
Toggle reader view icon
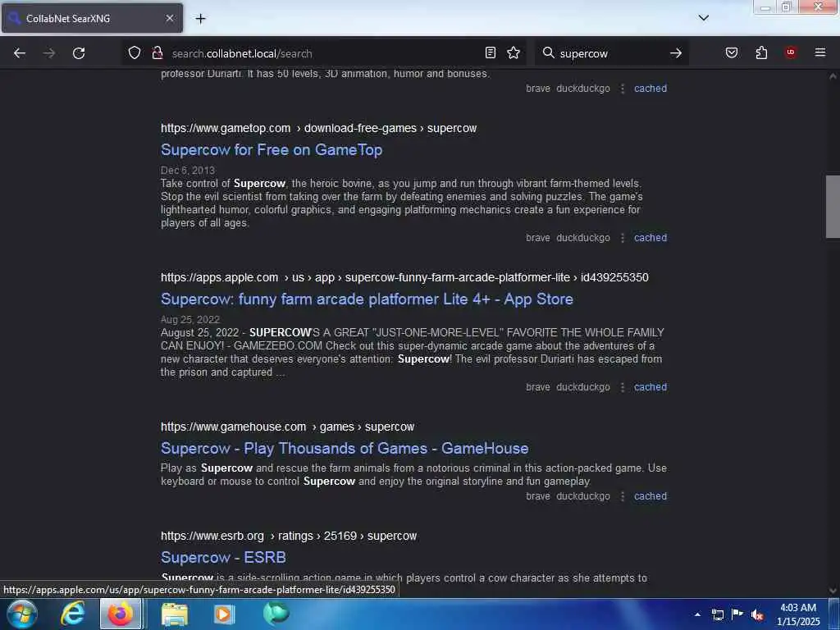point(491,52)
